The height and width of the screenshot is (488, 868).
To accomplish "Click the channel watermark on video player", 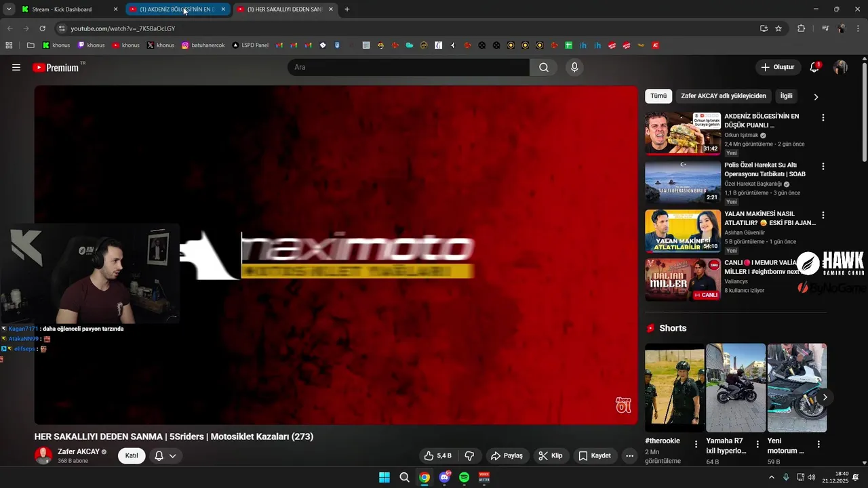I will [623, 405].
